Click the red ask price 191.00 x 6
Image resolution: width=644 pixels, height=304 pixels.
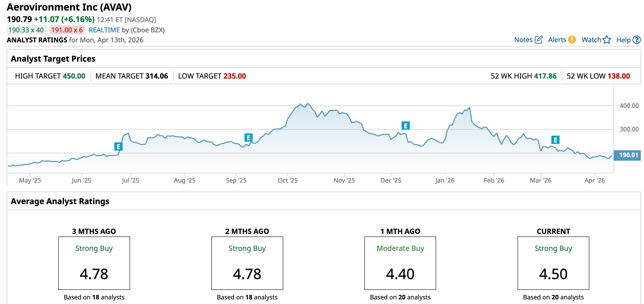(x=67, y=30)
